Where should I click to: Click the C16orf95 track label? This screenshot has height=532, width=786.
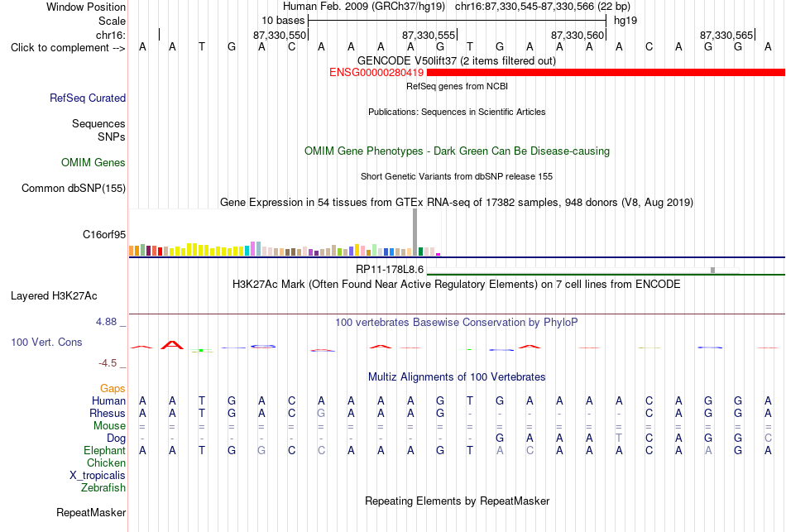[x=104, y=234]
